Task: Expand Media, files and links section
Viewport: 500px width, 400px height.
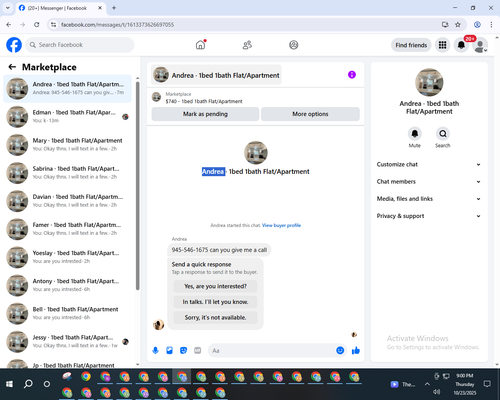Action: tap(429, 199)
